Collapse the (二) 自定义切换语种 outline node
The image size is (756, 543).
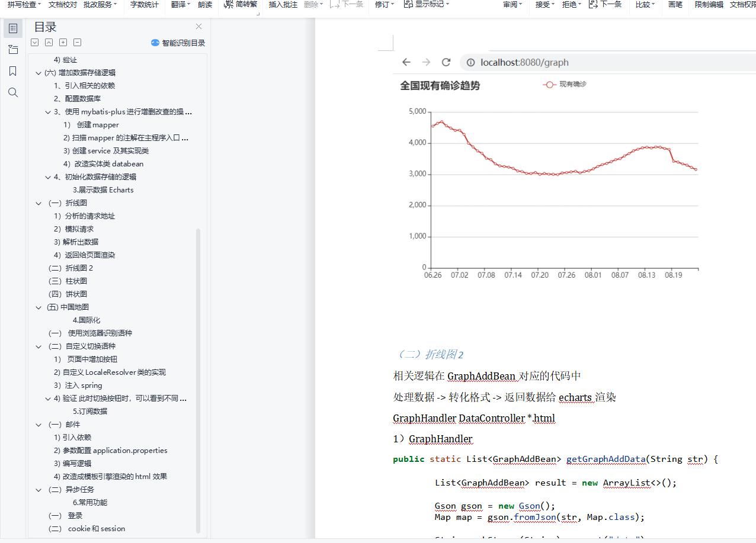[x=39, y=346]
